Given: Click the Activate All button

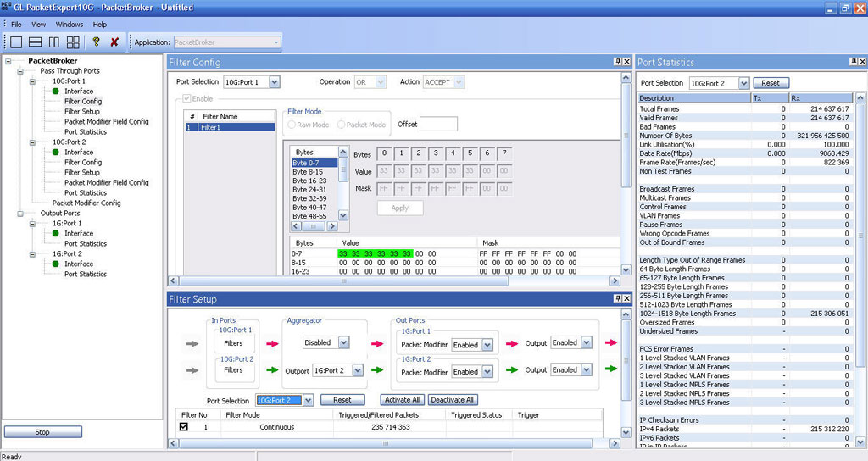Looking at the screenshot, I should tap(403, 400).
